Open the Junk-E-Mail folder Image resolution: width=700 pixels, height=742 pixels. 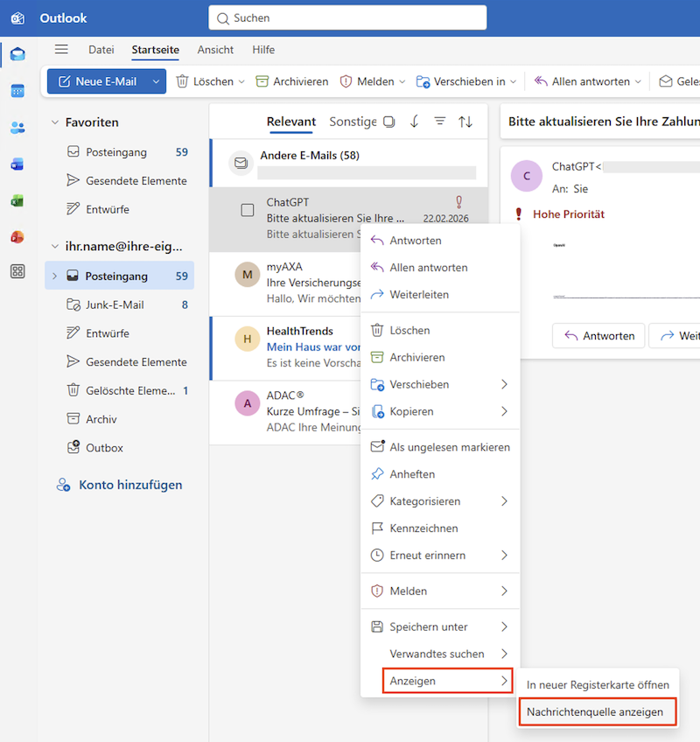(119, 304)
